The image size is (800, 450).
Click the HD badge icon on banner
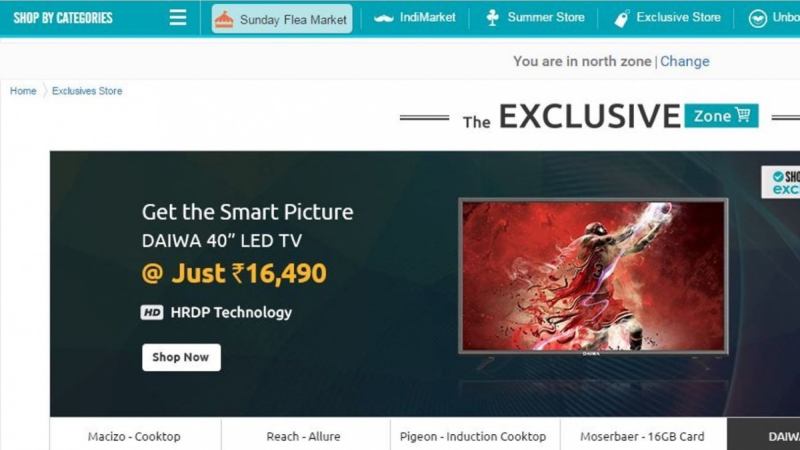click(x=152, y=312)
